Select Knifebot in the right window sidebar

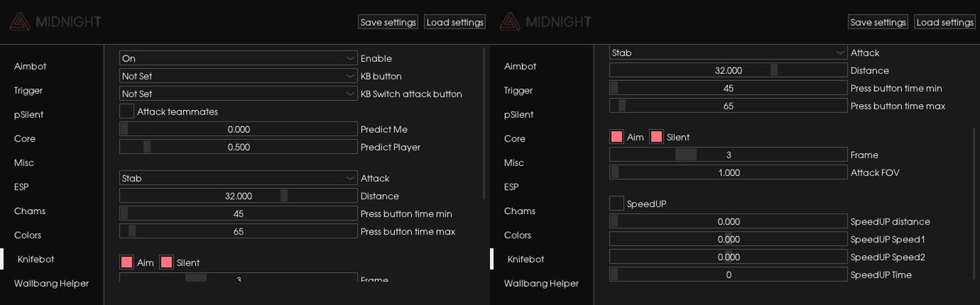coord(526,259)
